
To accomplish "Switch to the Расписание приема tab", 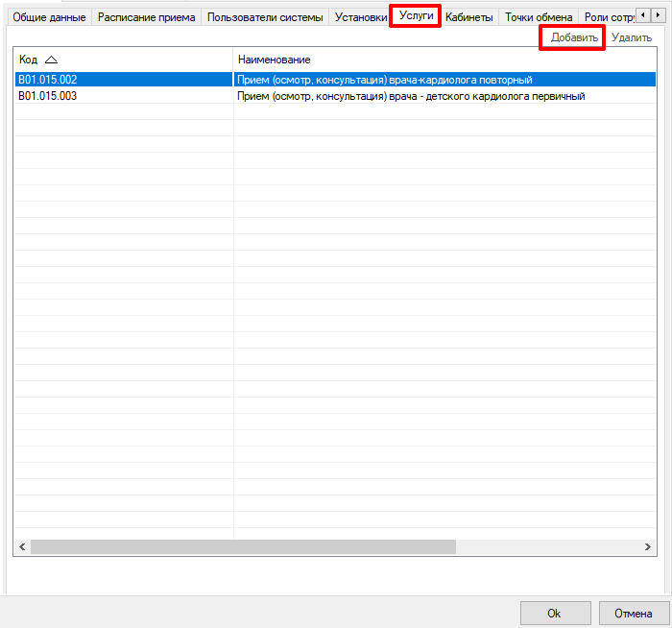I will (147, 17).
